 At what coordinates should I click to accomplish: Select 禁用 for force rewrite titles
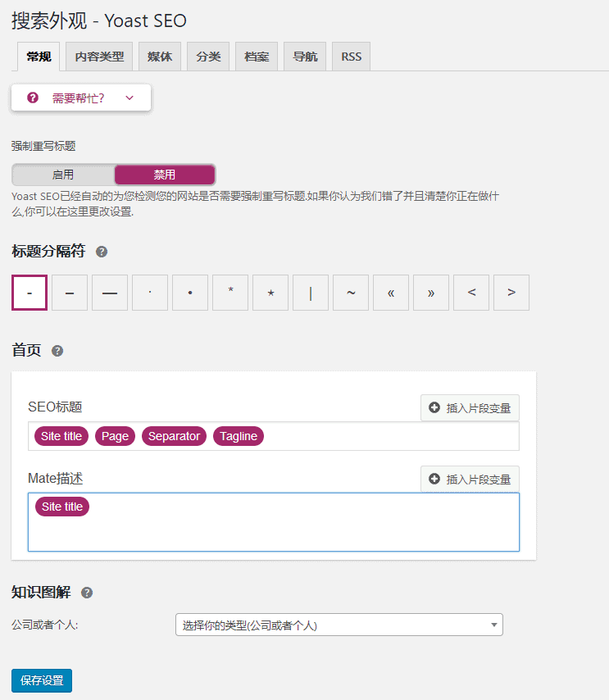tap(165, 175)
